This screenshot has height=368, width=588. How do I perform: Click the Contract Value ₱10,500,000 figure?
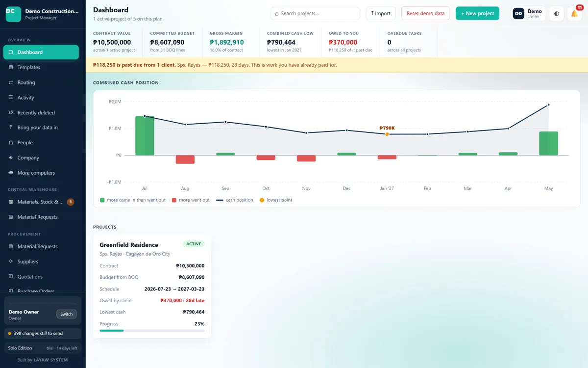pos(112,42)
